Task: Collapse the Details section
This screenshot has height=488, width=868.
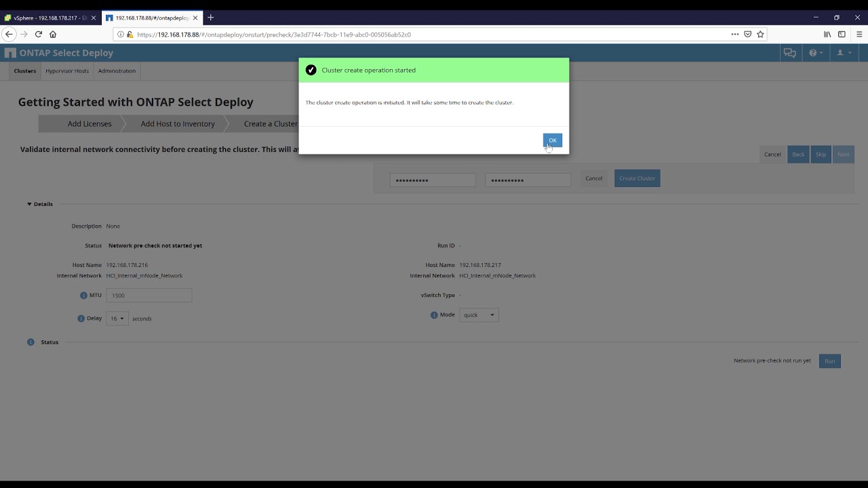Action: point(28,203)
